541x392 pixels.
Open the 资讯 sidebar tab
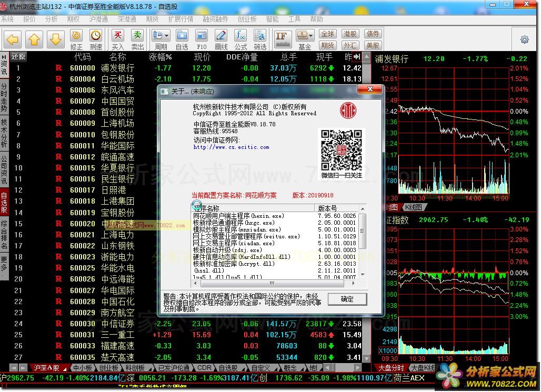4,65
